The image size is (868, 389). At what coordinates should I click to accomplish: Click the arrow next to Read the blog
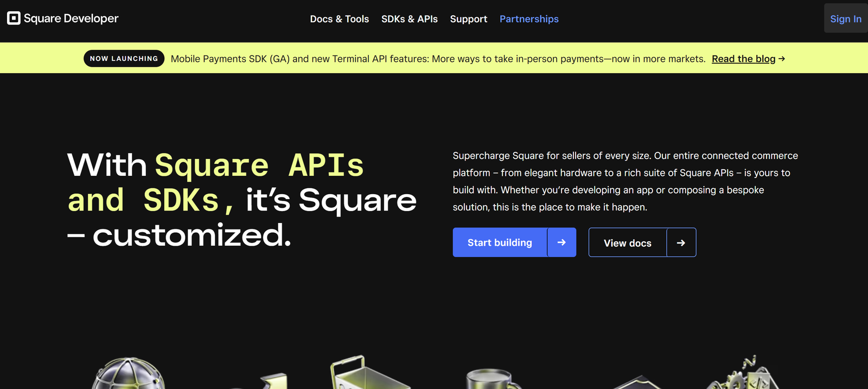click(x=782, y=59)
